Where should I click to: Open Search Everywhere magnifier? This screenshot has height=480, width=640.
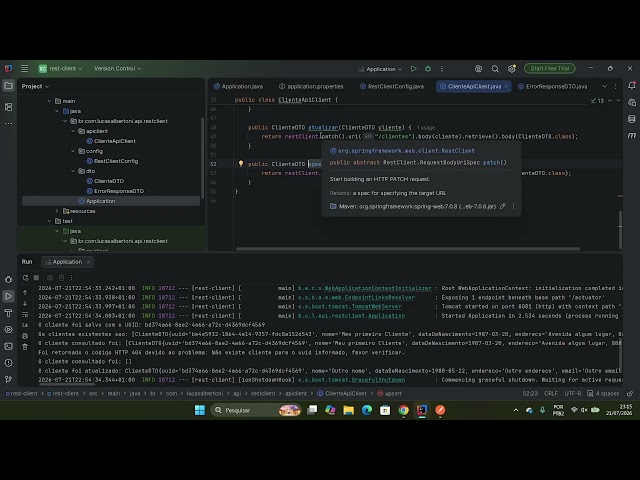495,69
